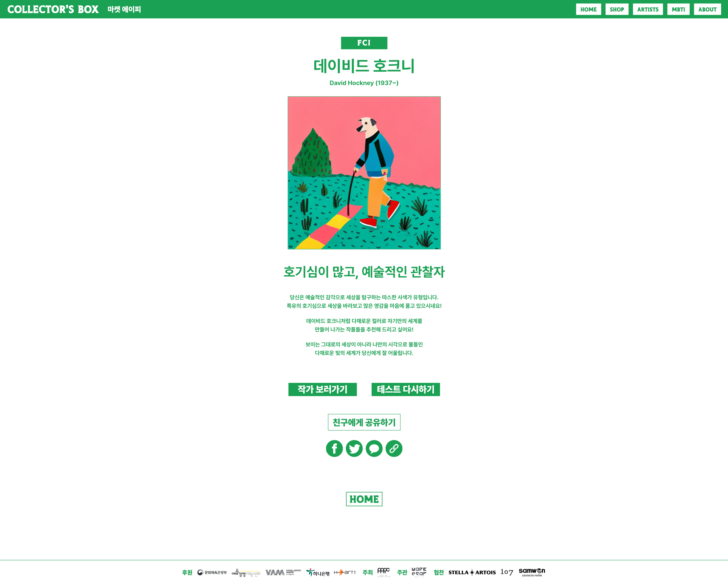
Task: Click the 작가 보러가기 button
Action: 322,389
